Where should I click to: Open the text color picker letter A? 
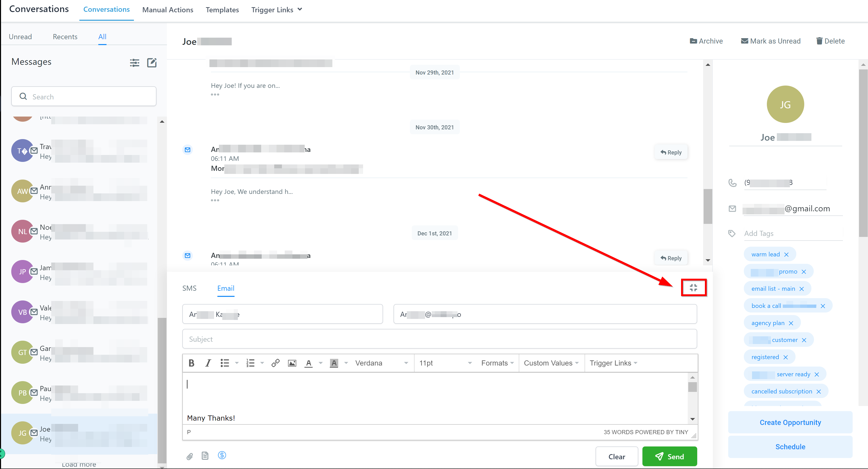coord(308,363)
